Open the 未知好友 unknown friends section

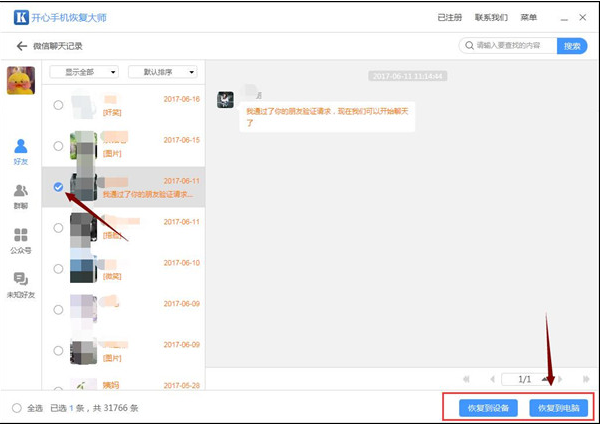pyautogui.click(x=21, y=286)
